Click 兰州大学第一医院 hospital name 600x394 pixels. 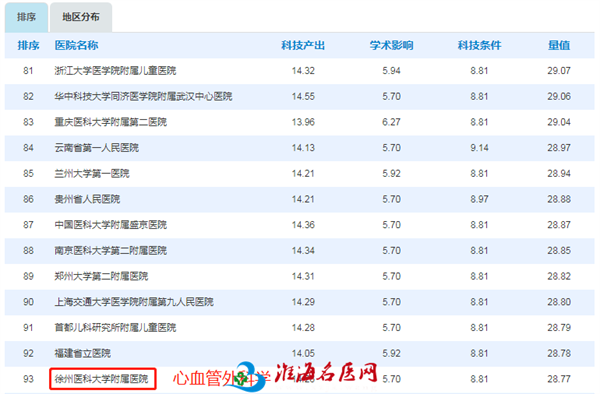[92, 174]
